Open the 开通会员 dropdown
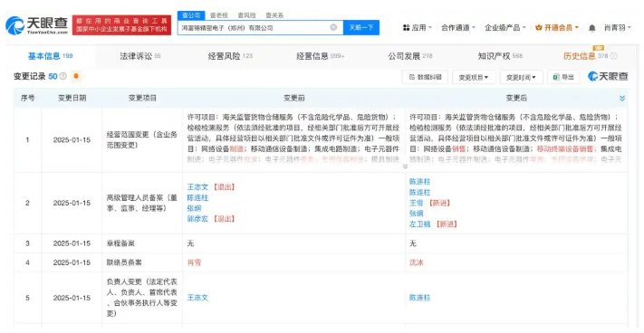Screen dimensions: 644x333 [x=557, y=27]
